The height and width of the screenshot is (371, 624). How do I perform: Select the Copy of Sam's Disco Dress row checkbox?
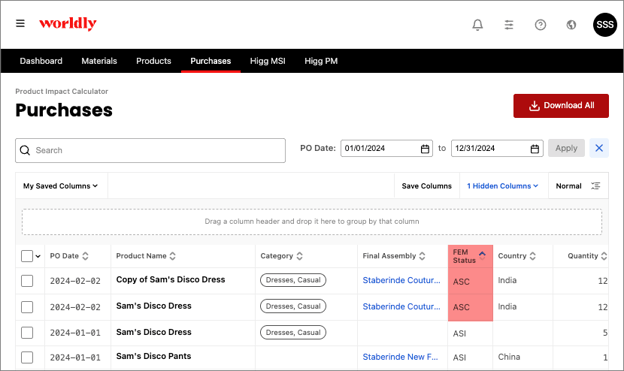[x=27, y=281]
